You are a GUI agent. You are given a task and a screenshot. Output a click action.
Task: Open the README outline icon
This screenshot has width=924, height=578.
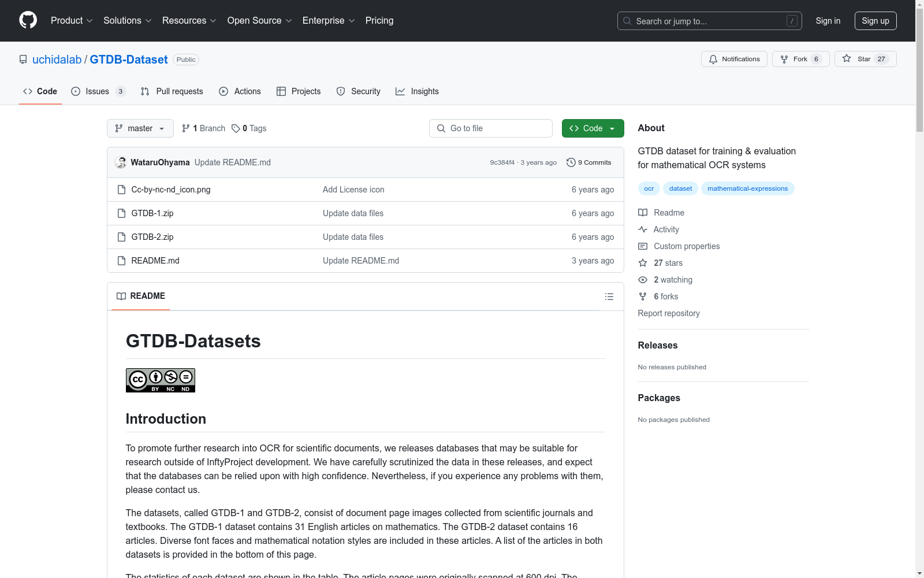[609, 297]
